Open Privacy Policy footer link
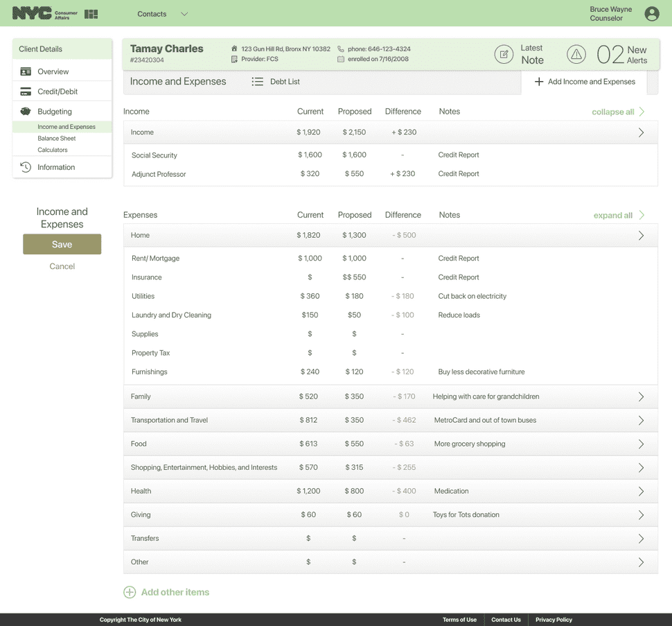672x626 pixels. point(554,620)
